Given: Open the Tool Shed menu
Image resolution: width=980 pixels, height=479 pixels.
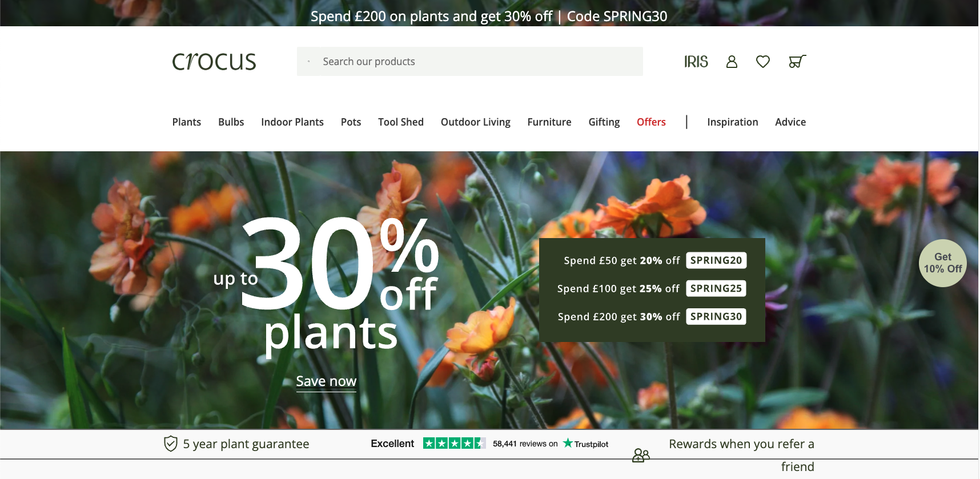Looking at the screenshot, I should [401, 122].
